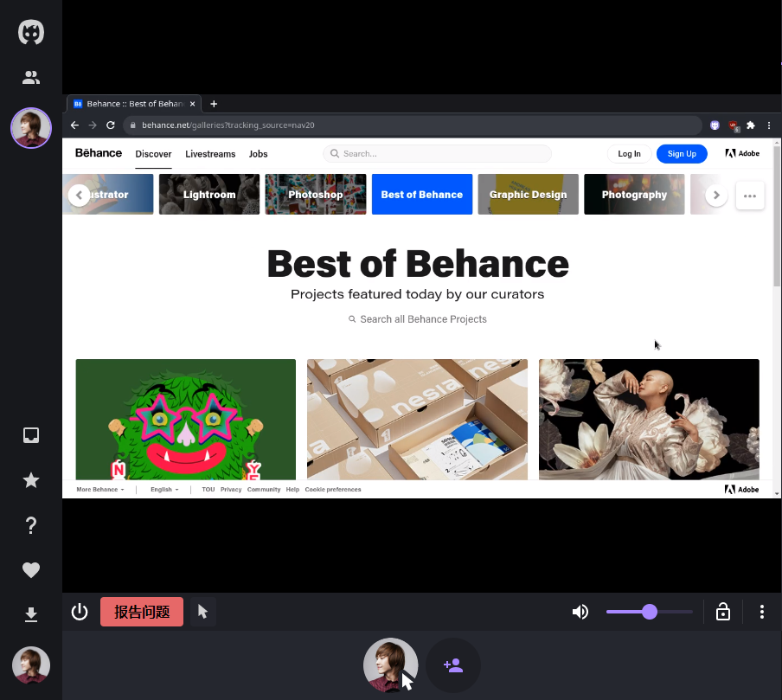Click the invite add-person button
This screenshot has width=782, height=700.
(x=453, y=665)
